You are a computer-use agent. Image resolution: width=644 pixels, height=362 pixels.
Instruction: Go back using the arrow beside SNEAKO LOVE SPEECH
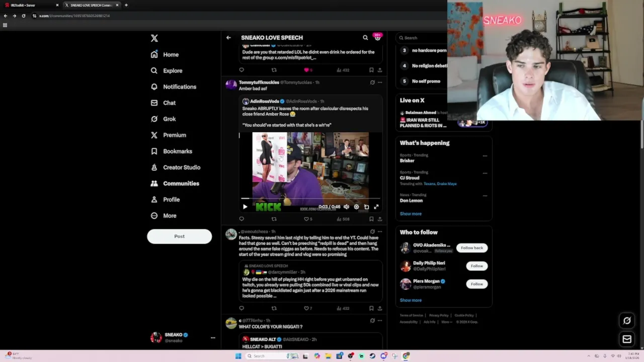228,38
